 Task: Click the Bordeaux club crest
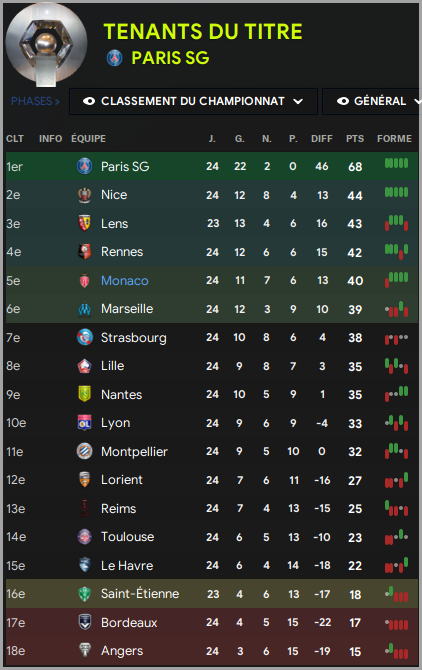[x=85, y=622]
